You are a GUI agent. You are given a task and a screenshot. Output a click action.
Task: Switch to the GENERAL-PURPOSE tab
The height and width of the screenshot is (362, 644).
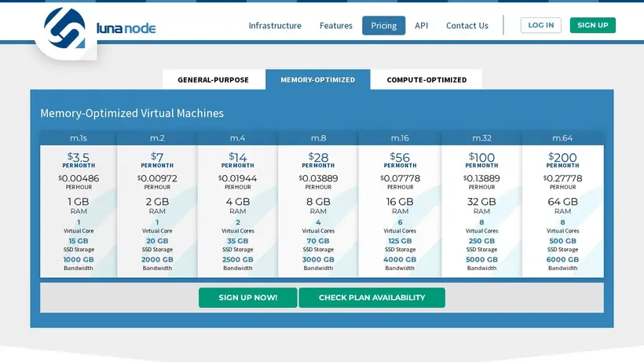(x=213, y=79)
